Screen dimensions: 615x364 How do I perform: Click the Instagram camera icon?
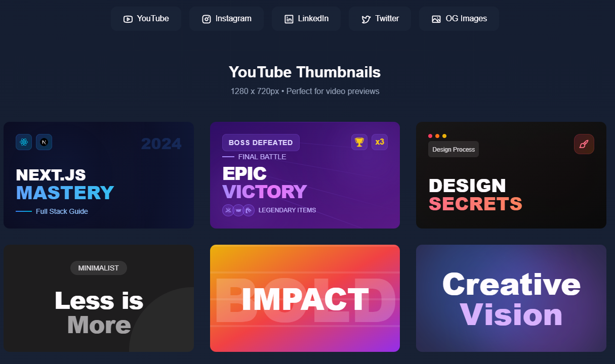[x=207, y=19]
